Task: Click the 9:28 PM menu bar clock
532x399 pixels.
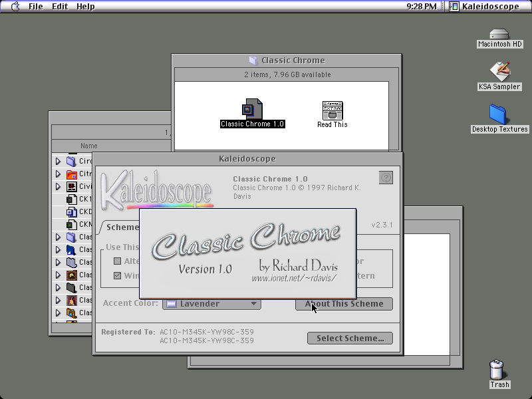Action: [422, 7]
